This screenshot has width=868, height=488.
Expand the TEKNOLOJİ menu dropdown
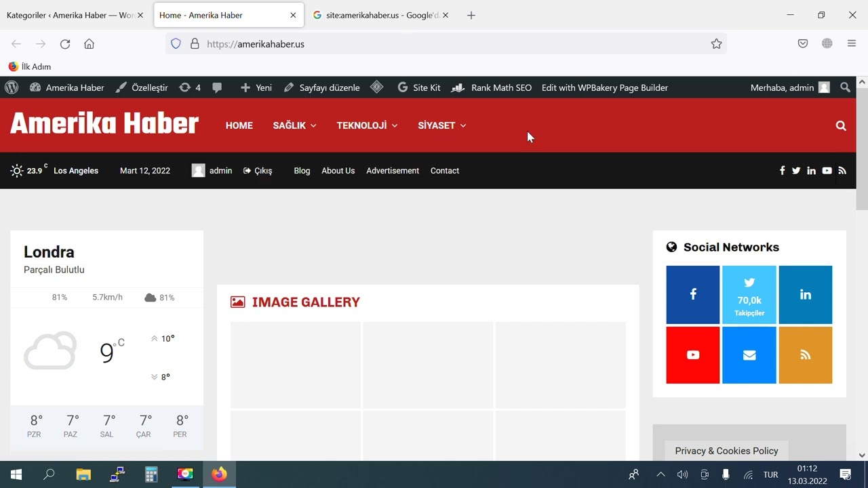[367, 125]
